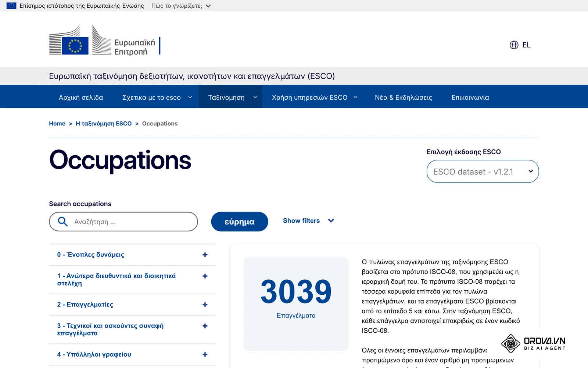Open 'Νέα & Εκδηλώσεις' menu item

[404, 98]
